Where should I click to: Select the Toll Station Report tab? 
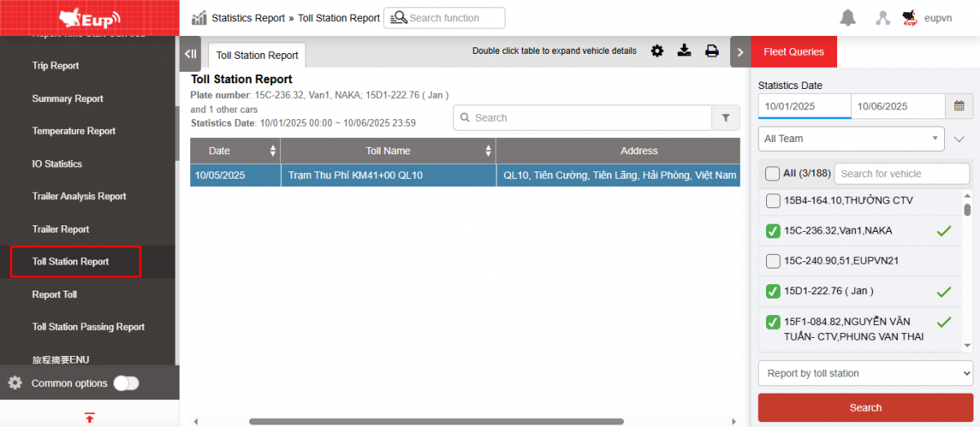point(257,55)
